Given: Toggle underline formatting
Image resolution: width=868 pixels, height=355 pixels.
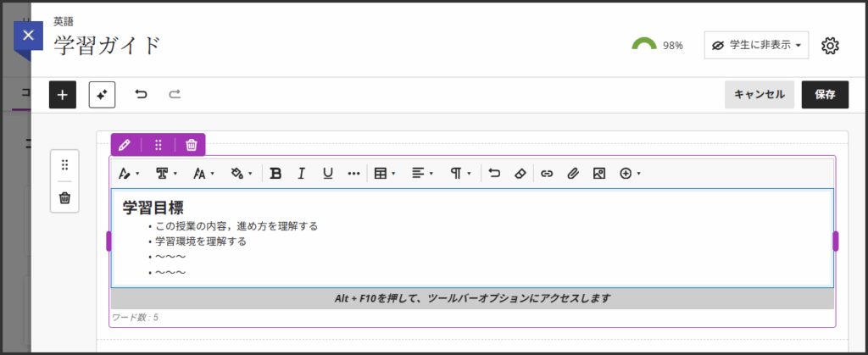Looking at the screenshot, I should 327,173.
